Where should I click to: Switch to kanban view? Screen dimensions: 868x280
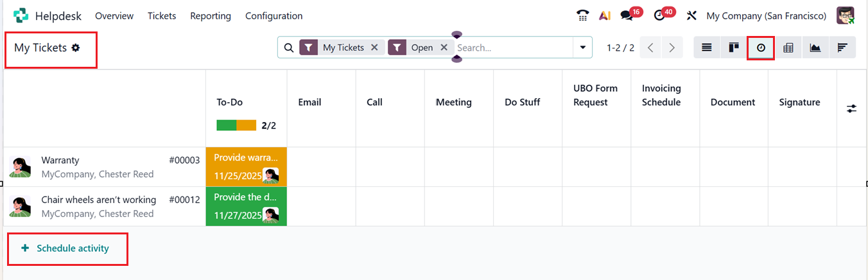click(733, 48)
